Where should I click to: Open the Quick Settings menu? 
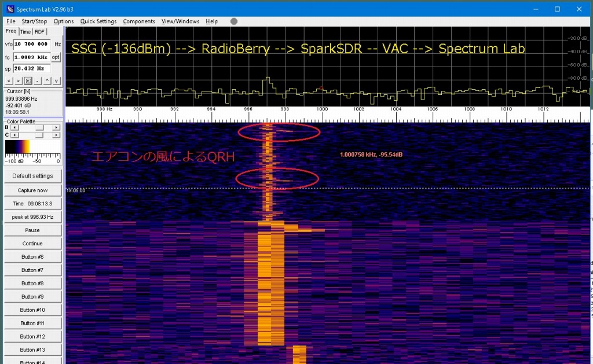[x=98, y=21]
